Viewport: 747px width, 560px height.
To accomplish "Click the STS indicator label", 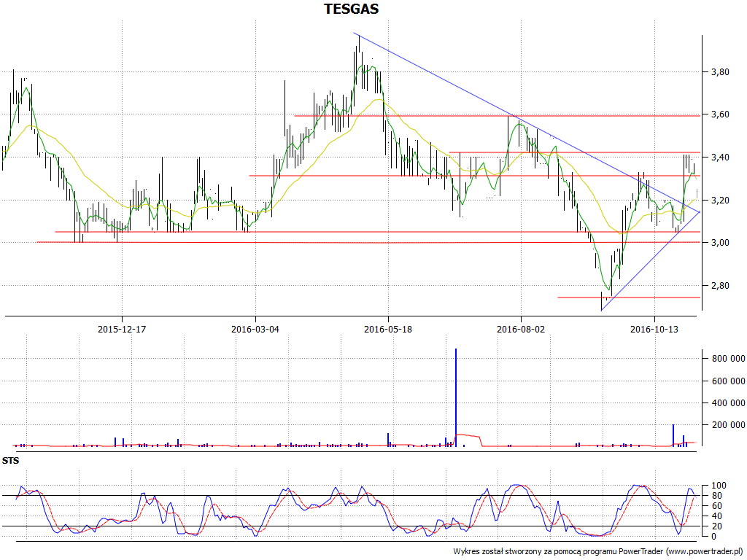I will click(10, 461).
